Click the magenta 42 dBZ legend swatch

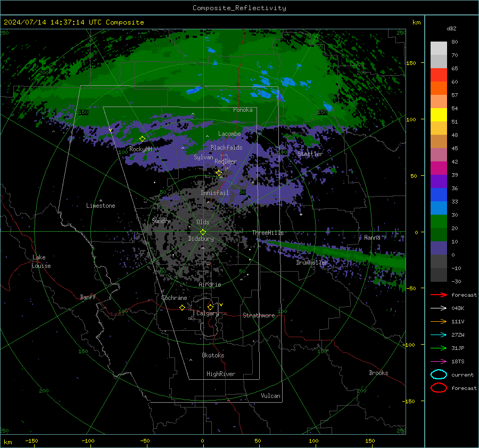439,168
